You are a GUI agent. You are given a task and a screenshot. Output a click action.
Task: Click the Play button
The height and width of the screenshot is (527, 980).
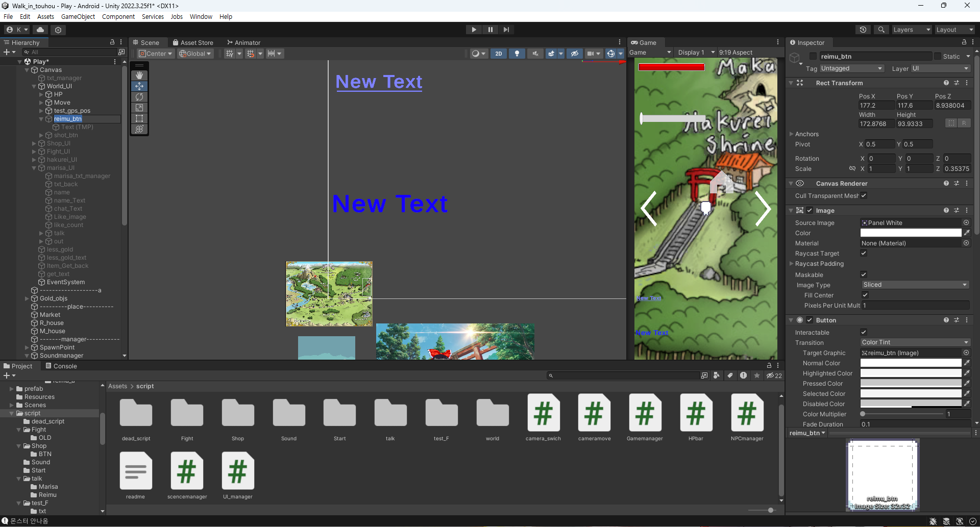click(x=474, y=30)
